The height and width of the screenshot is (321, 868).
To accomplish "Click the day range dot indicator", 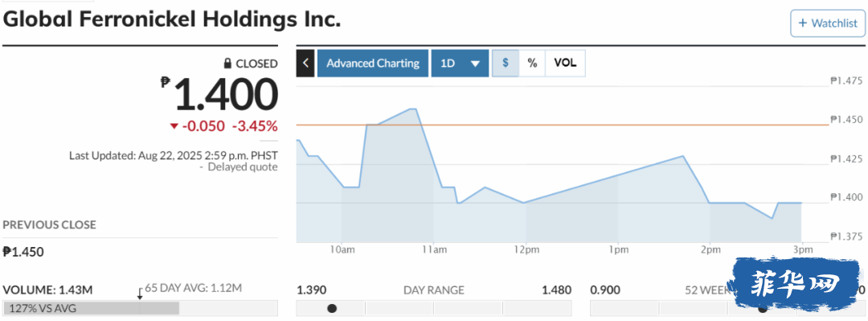I will pyautogui.click(x=332, y=308).
